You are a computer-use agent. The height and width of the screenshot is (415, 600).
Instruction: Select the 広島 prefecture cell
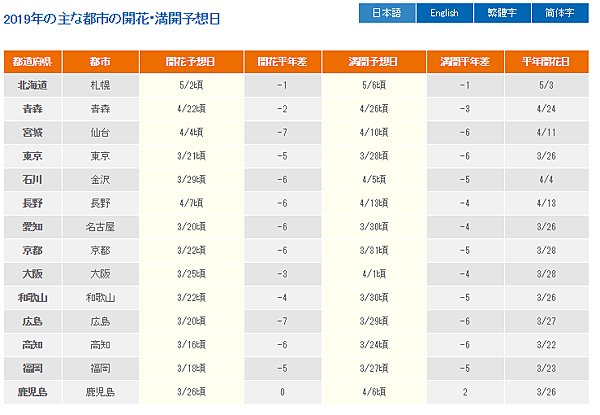coord(33,321)
